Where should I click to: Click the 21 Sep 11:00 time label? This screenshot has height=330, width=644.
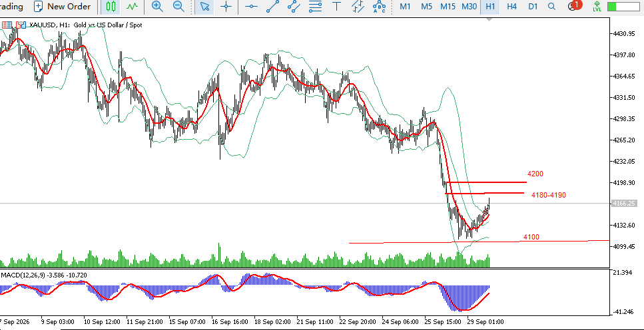point(314,321)
